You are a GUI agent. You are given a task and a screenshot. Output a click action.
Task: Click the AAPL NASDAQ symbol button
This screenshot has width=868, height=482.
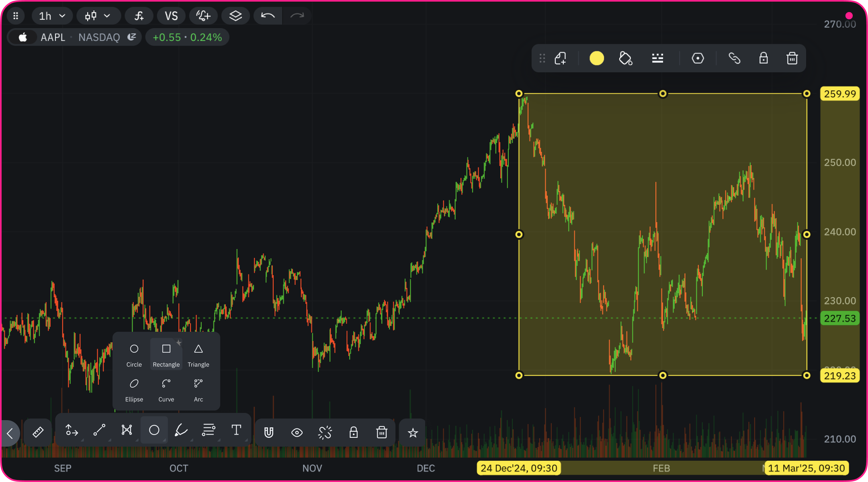[74, 37]
